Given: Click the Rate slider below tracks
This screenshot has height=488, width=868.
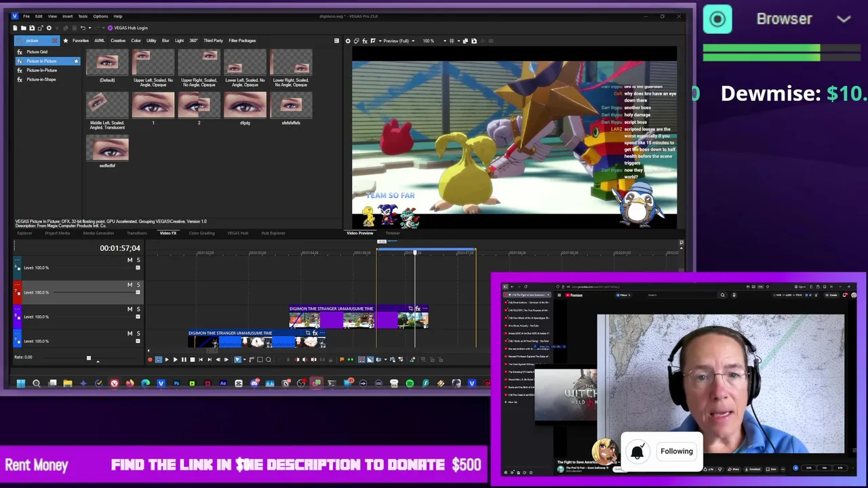Looking at the screenshot, I should (x=88, y=358).
